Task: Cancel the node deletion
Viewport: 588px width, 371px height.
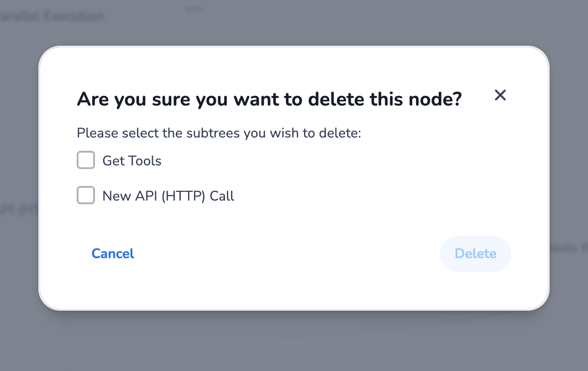Action: pyautogui.click(x=112, y=254)
